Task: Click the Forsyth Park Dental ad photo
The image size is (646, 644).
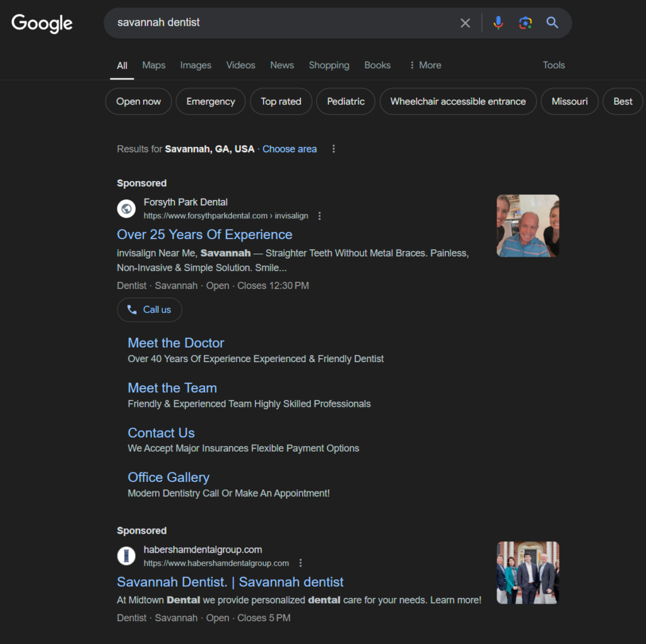Action: tap(527, 226)
